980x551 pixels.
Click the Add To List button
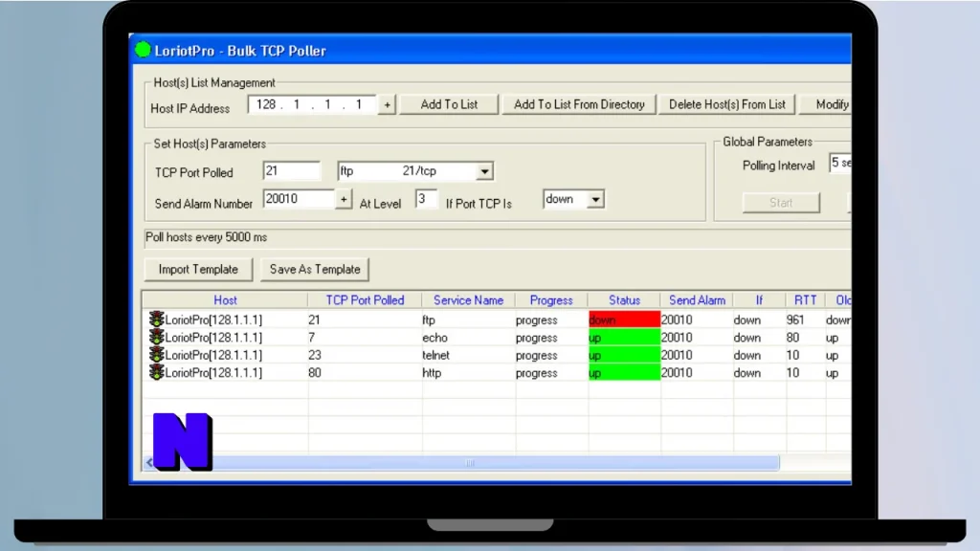pyautogui.click(x=449, y=104)
